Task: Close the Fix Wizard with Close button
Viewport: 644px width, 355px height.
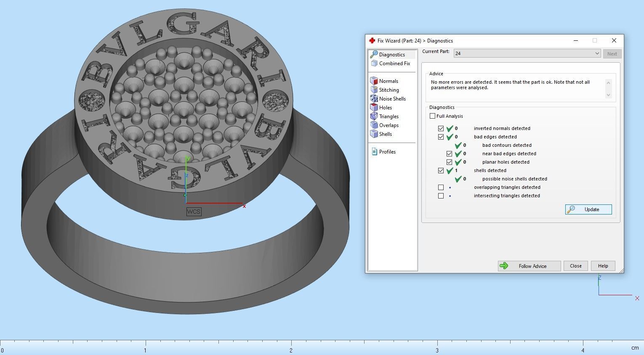Action: click(x=575, y=266)
